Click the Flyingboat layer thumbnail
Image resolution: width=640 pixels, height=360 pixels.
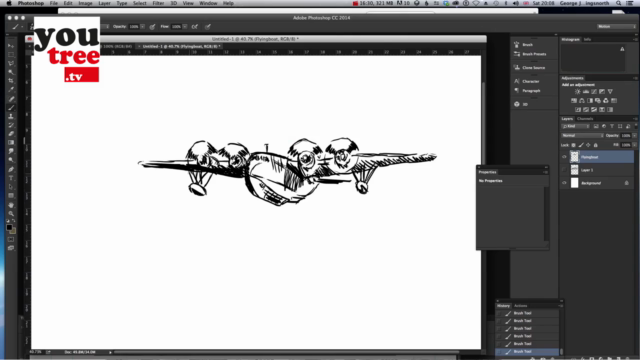pyautogui.click(x=574, y=157)
